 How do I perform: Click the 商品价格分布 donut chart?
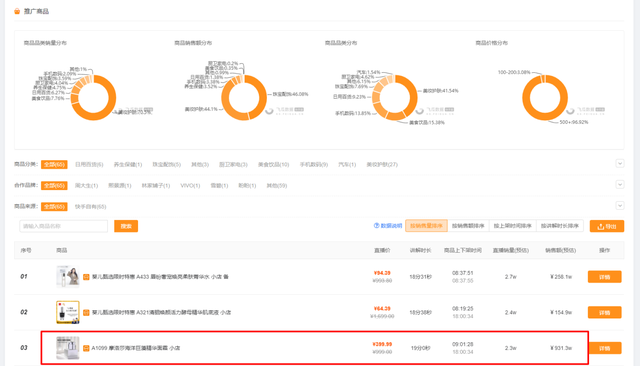point(545,98)
